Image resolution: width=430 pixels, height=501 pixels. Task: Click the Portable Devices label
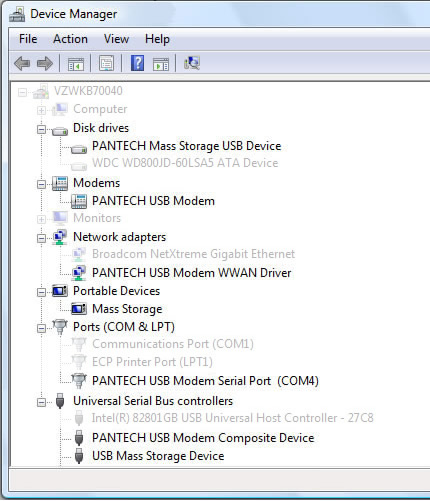117,291
